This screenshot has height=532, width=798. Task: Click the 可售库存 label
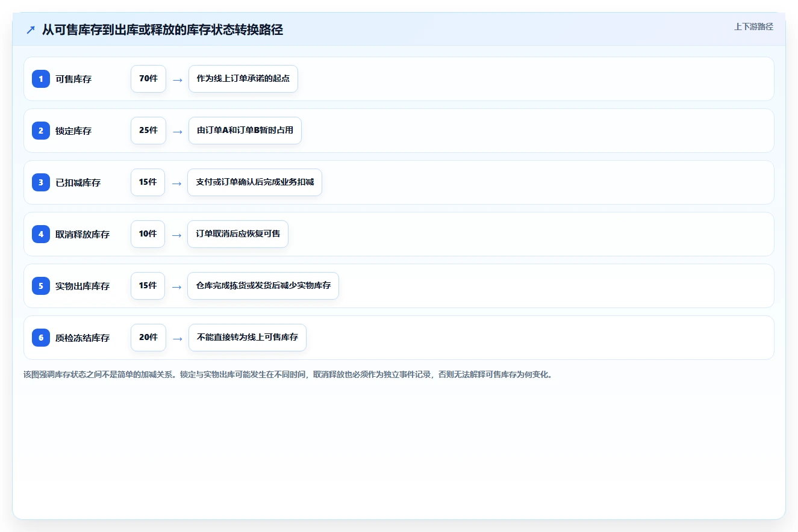point(73,79)
